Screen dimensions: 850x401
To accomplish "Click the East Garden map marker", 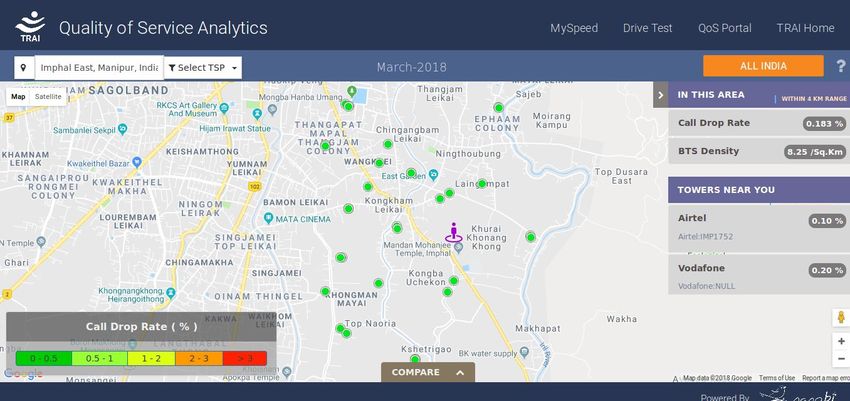I will click(433, 174).
